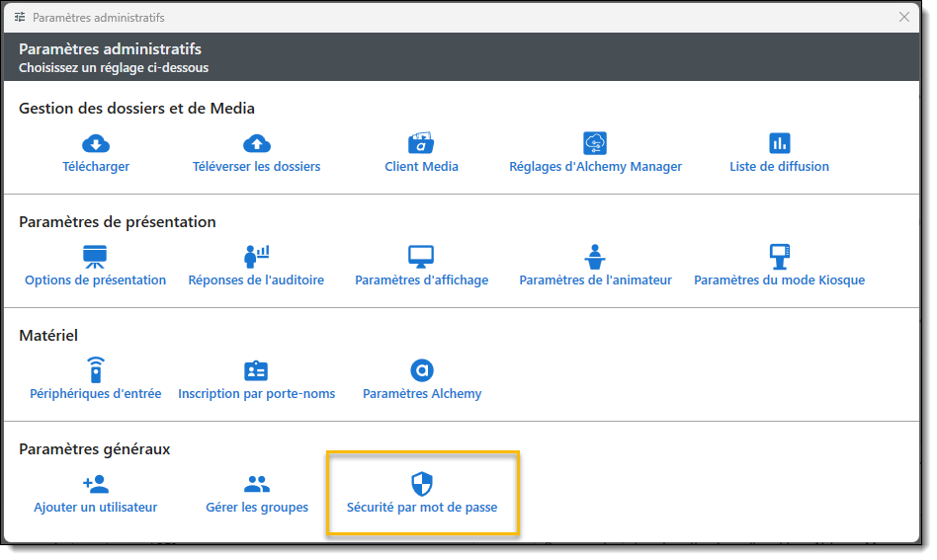This screenshot has height=560, width=937.
Task: Click Périphériques d'entrée remote icon
Action: (x=95, y=370)
